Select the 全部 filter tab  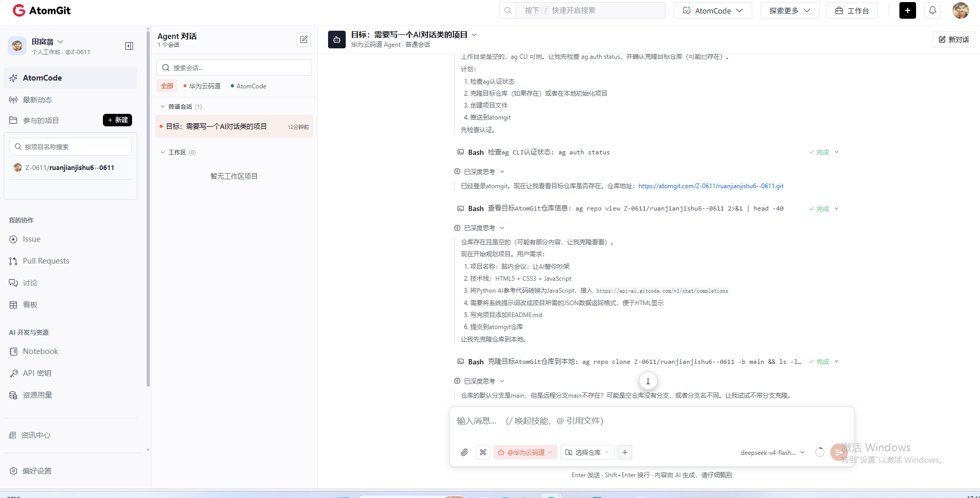(167, 86)
